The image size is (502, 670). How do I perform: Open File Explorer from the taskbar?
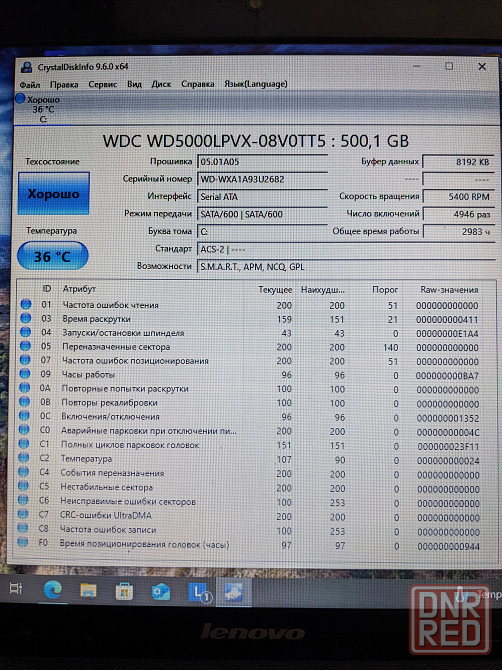(x=88, y=591)
